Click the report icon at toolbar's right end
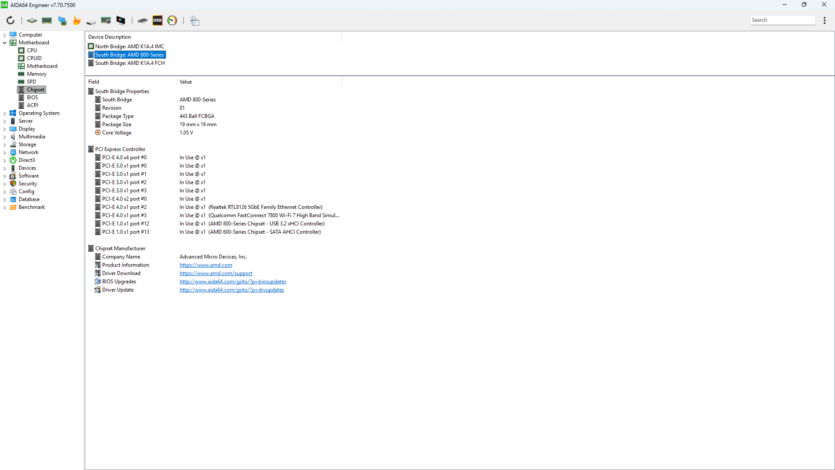The image size is (835, 470). (195, 20)
